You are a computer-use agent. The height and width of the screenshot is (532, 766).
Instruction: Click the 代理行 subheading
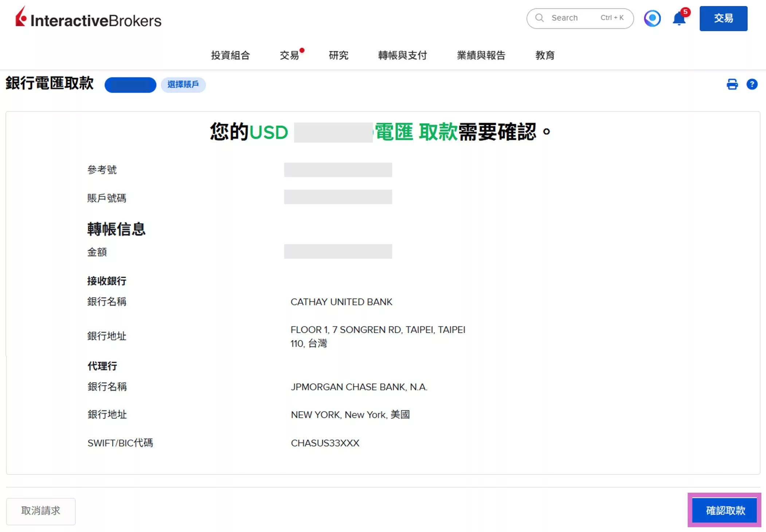pos(102,366)
